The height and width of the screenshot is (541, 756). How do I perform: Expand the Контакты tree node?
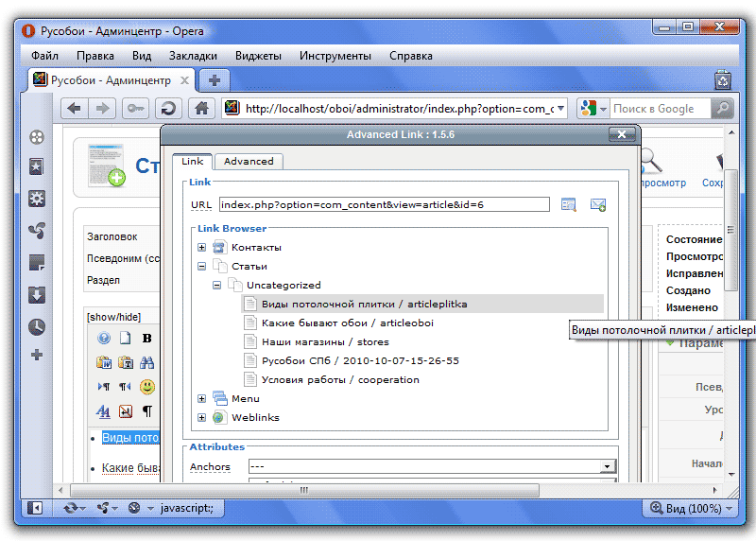tap(201, 248)
